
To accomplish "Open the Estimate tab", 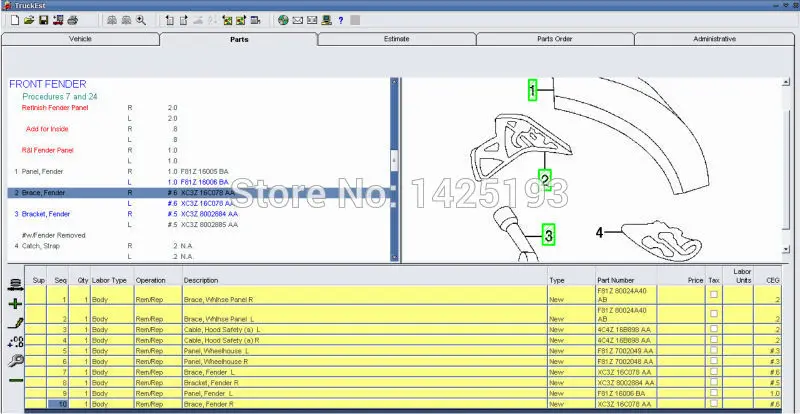I will (x=396, y=39).
